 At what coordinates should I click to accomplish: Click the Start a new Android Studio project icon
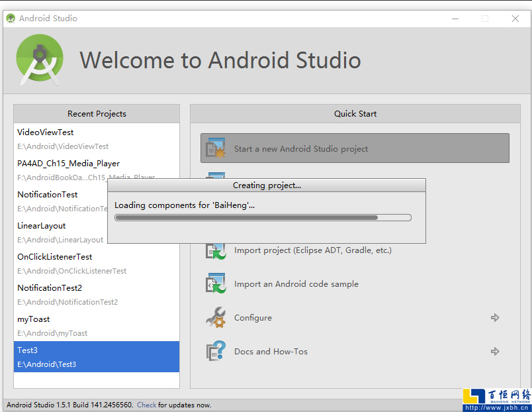tap(216, 148)
